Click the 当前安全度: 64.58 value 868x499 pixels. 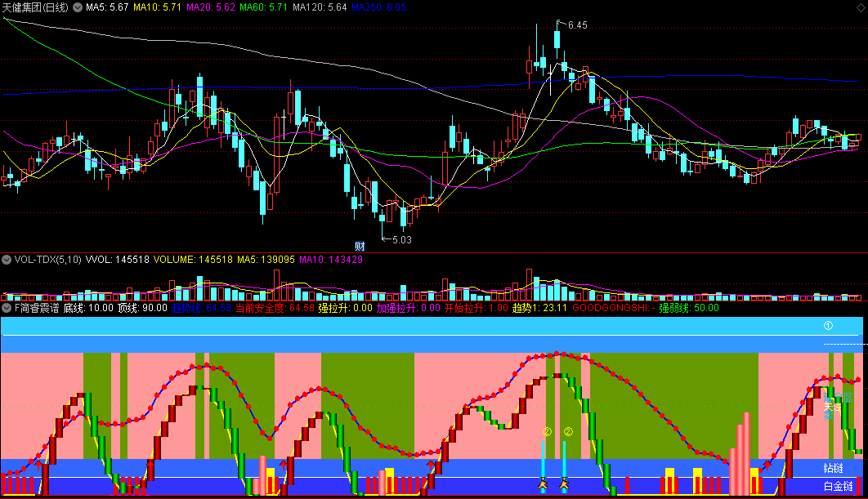275,308
